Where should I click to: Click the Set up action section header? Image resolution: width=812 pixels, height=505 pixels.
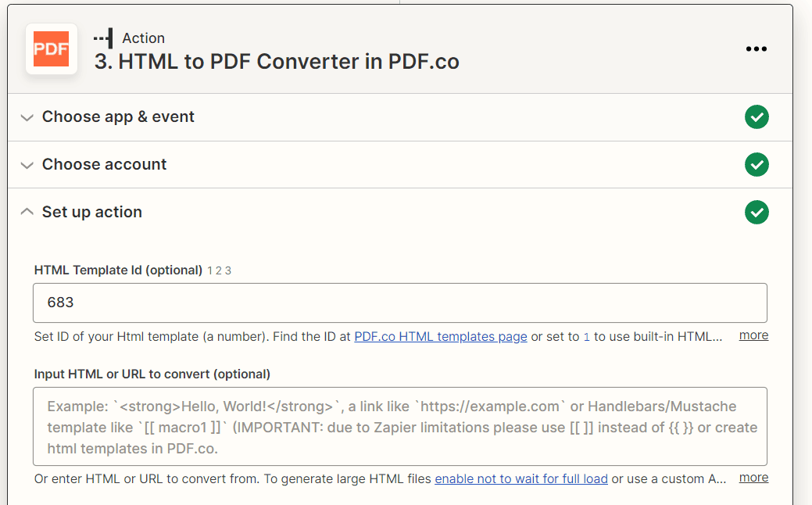point(91,212)
